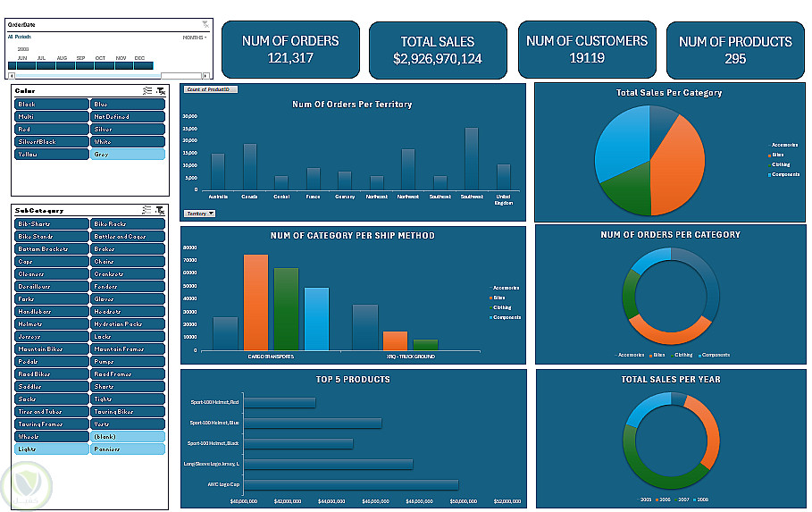Toggle Red in the Color slicer
Image resolution: width=812 pixels, height=512 pixels.
(x=51, y=129)
